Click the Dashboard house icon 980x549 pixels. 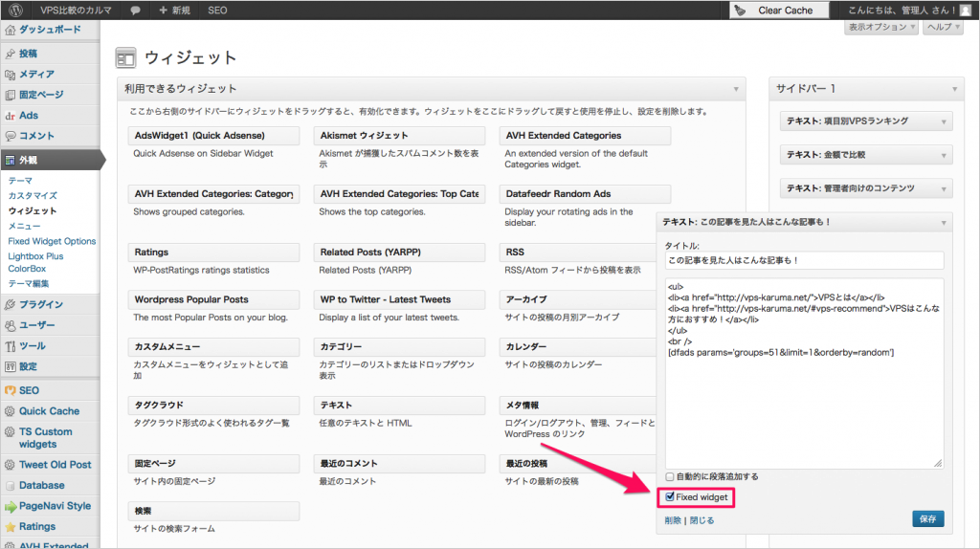pos(10,30)
